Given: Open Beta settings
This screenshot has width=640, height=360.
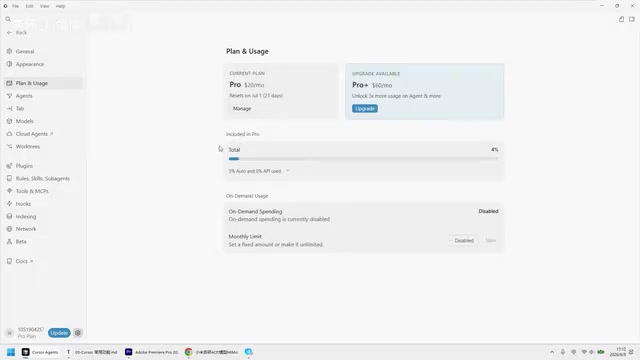Looking at the screenshot, I should pyautogui.click(x=21, y=242).
